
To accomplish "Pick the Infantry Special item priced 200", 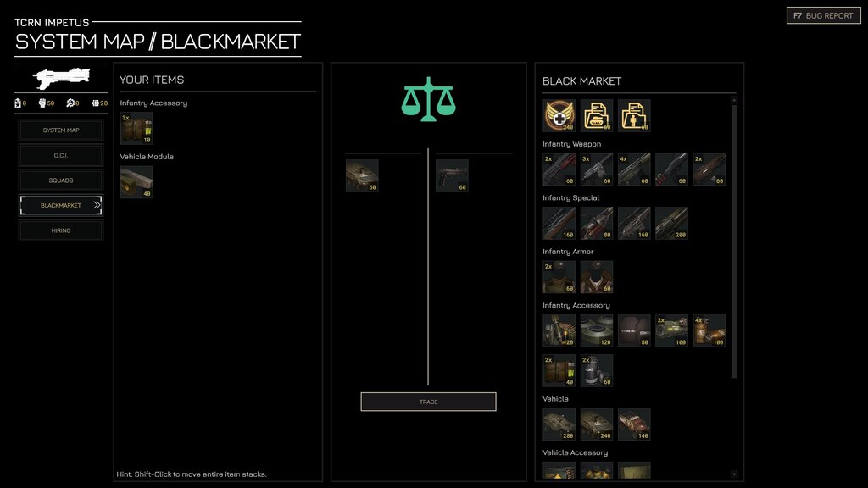I will 672,223.
